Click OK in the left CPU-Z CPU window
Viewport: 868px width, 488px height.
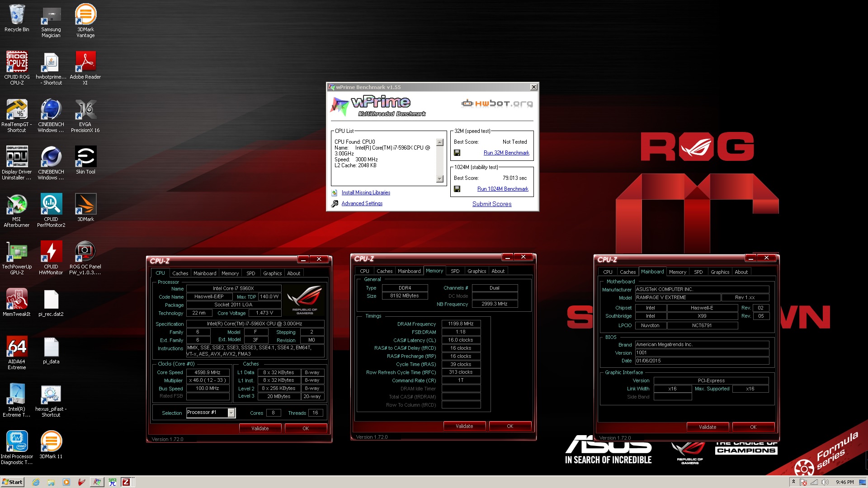tap(306, 428)
